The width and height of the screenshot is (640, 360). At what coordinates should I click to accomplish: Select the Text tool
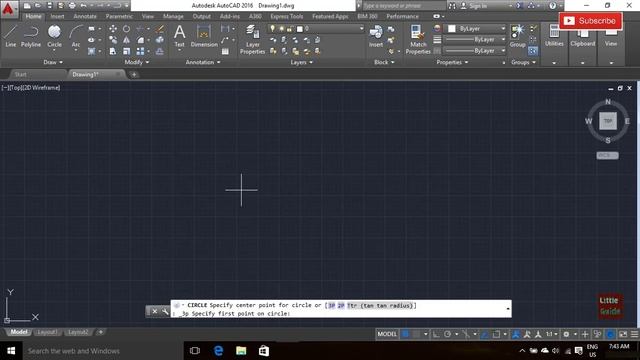coord(180,36)
